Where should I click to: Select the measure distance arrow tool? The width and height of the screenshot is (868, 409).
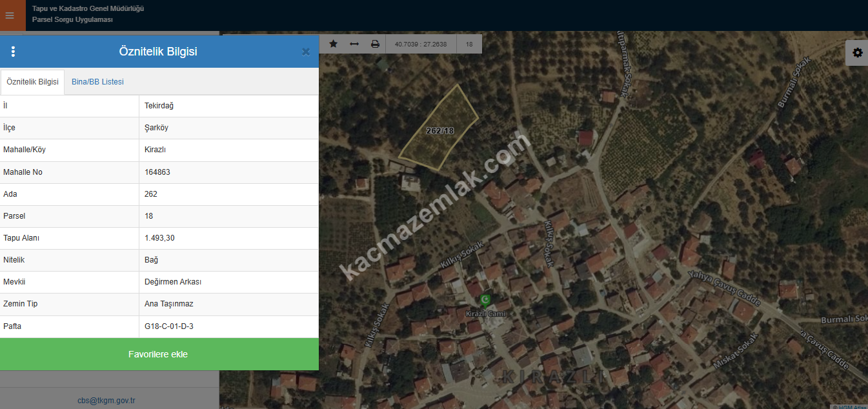(x=354, y=44)
